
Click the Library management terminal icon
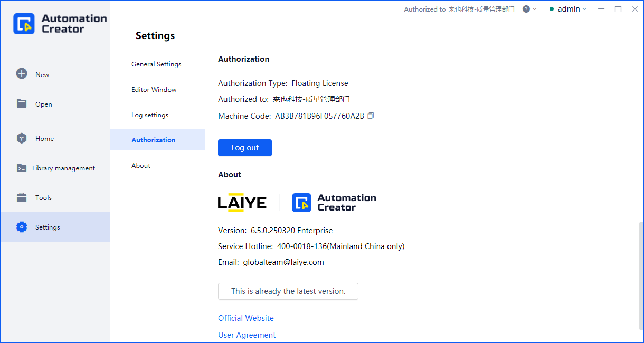[x=22, y=168]
